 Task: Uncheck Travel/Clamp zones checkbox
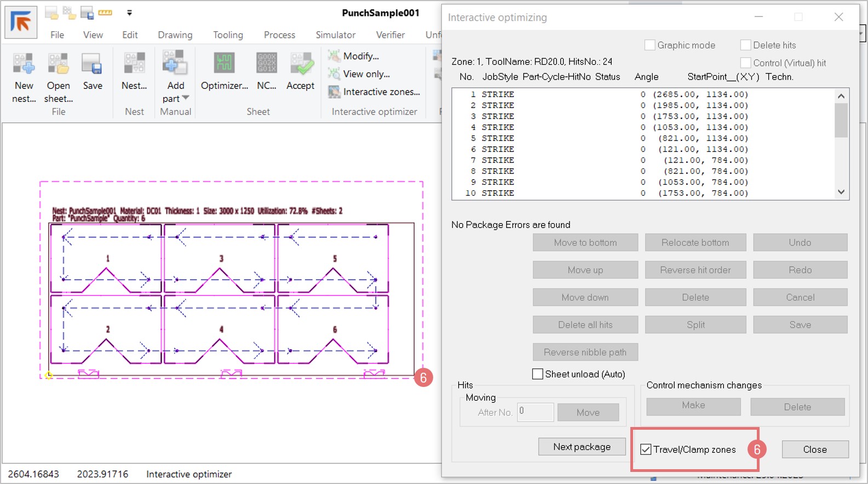(646, 449)
